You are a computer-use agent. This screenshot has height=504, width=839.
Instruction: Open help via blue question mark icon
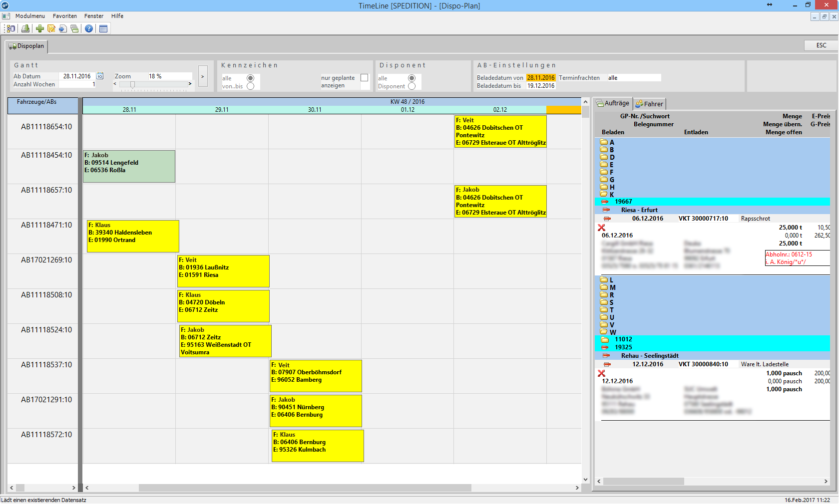coord(89,28)
